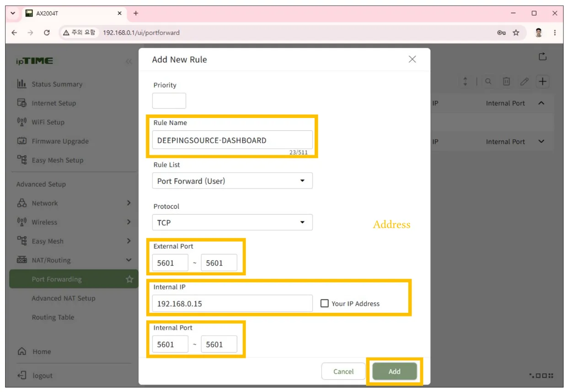Screen dimensions: 567x392
Task: Reload the page in browser
Action: click(x=47, y=32)
